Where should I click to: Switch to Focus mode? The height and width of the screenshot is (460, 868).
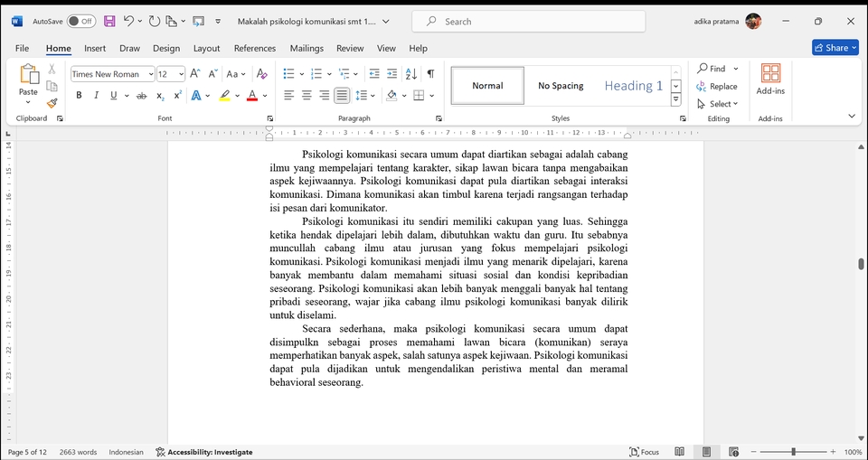coord(645,452)
